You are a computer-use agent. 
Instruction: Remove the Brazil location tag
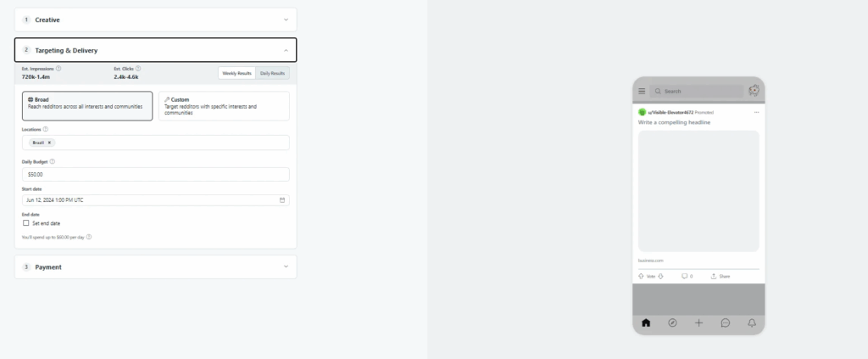(x=49, y=143)
